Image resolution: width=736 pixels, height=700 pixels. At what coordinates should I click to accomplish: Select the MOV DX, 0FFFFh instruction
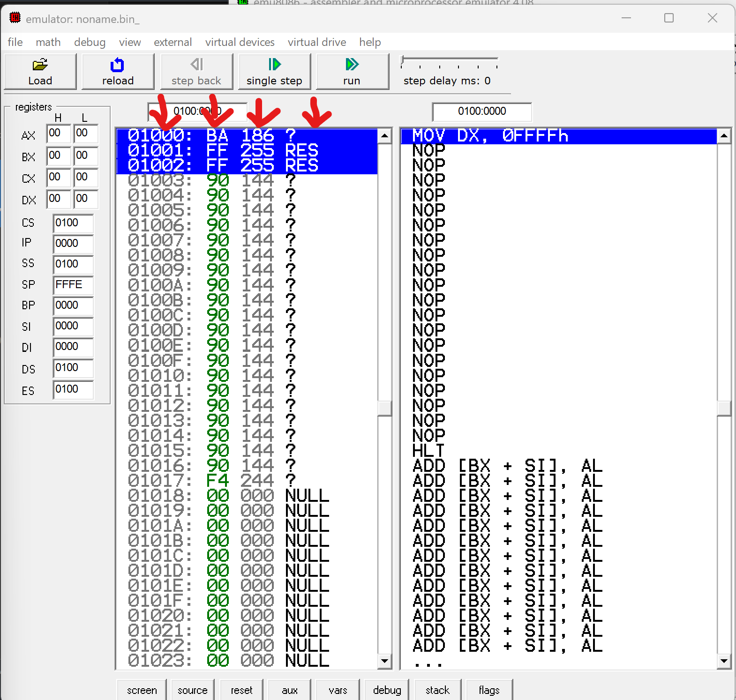coord(559,136)
